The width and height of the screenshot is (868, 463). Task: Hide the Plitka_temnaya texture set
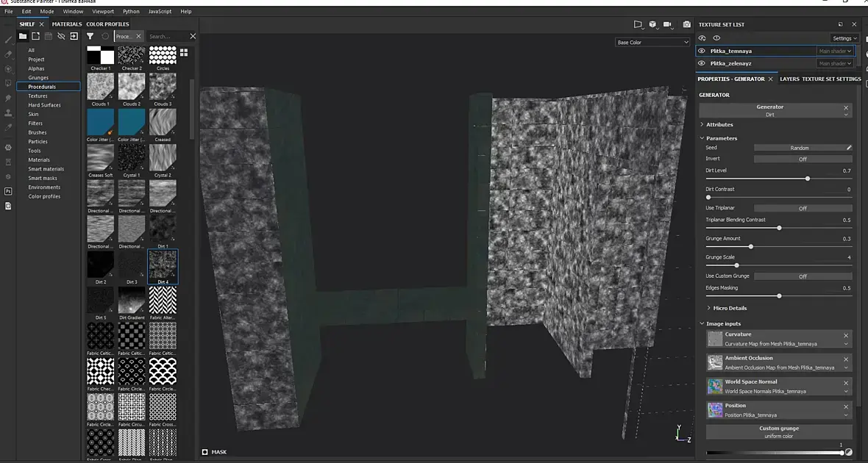click(x=702, y=51)
